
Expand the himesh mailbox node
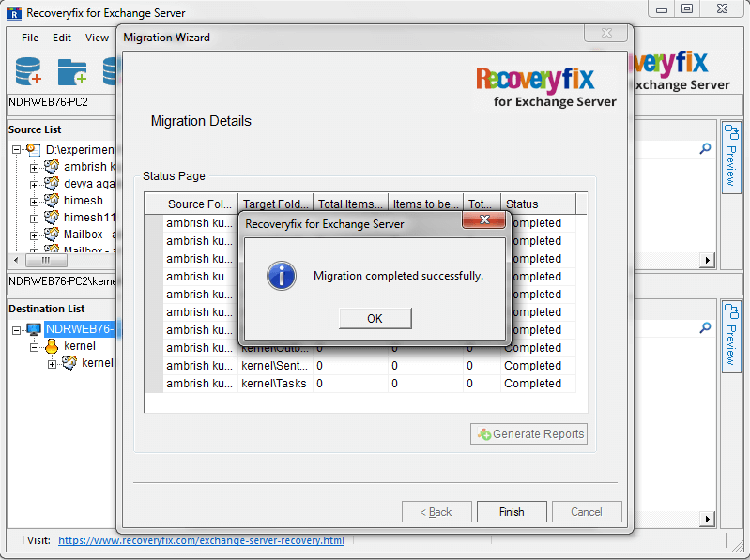[34, 202]
